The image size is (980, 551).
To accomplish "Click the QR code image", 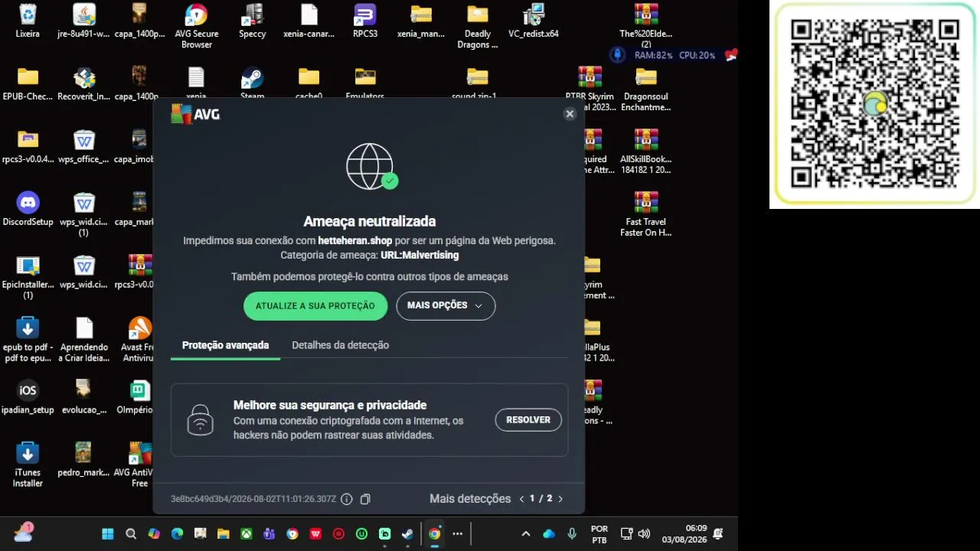I will pos(874,106).
